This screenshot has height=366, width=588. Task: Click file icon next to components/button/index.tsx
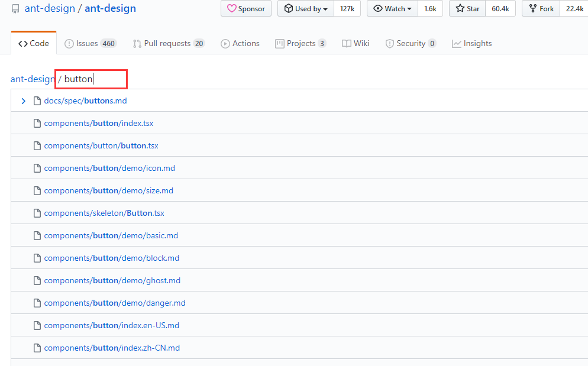click(37, 124)
